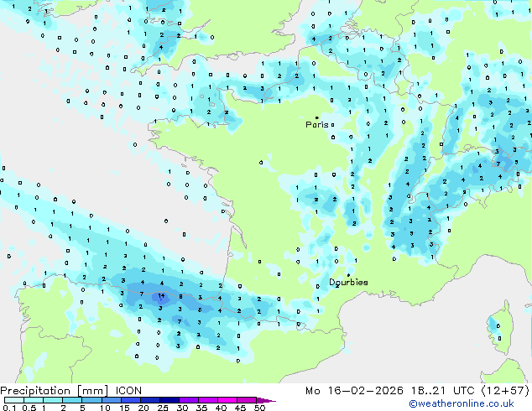Click the '35' legend scale number
This screenshot has width=532, height=411.
point(202,408)
